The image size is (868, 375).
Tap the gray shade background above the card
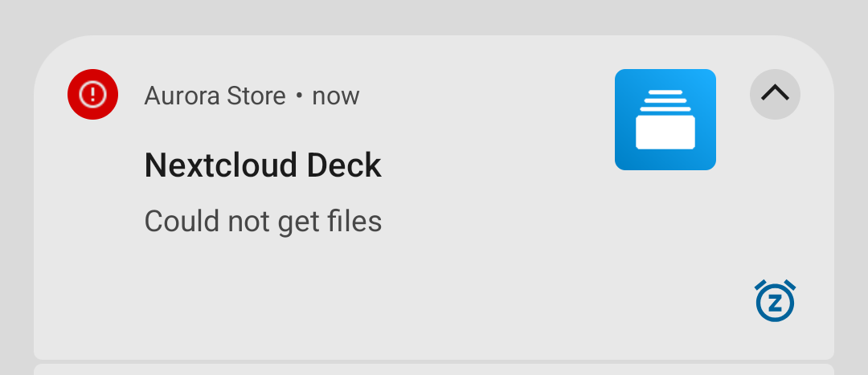point(434,16)
